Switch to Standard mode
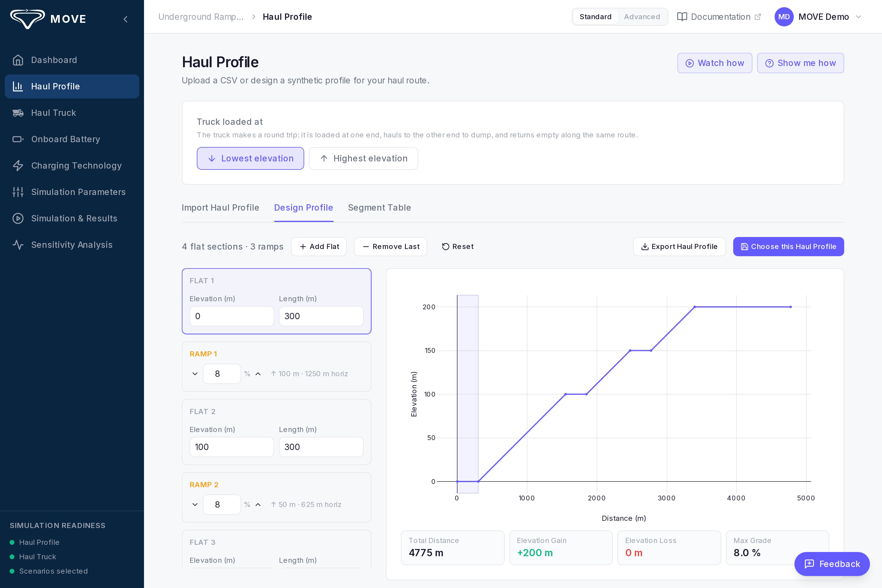Image resolution: width=882 pixels, height=588 pixels. coord(595,17)
